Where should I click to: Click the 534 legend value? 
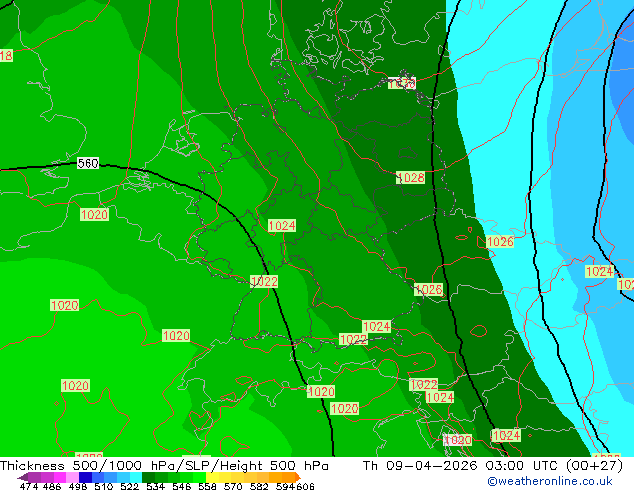[x=155, y=486]
